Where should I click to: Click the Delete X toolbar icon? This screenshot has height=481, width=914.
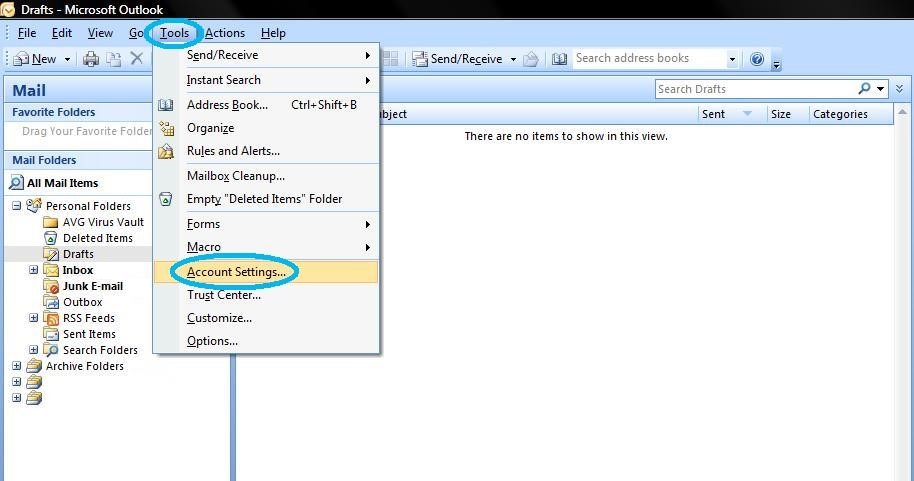136,58
